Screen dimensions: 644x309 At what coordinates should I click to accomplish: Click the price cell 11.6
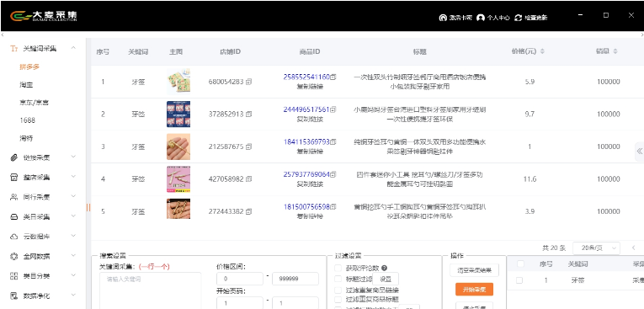530,179
